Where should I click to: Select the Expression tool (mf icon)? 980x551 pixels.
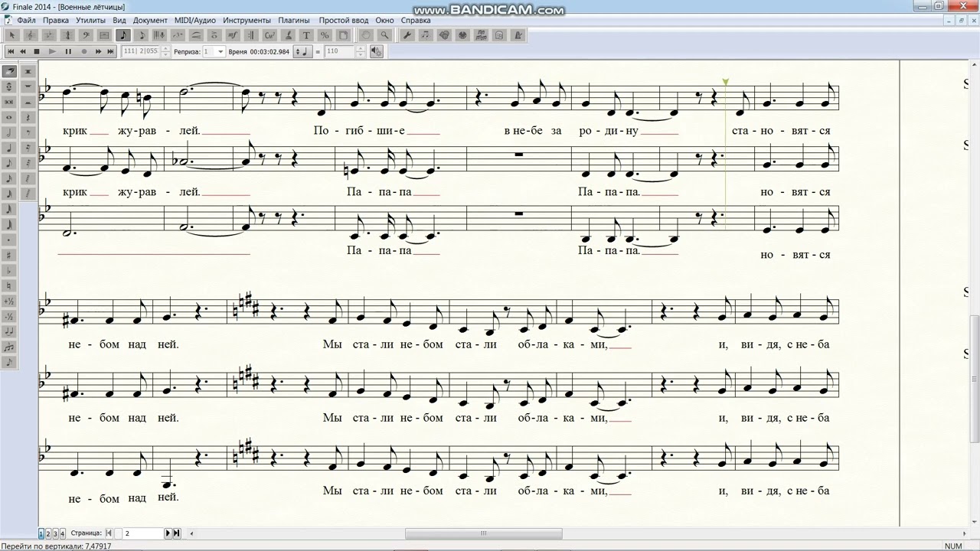point(231,35)
